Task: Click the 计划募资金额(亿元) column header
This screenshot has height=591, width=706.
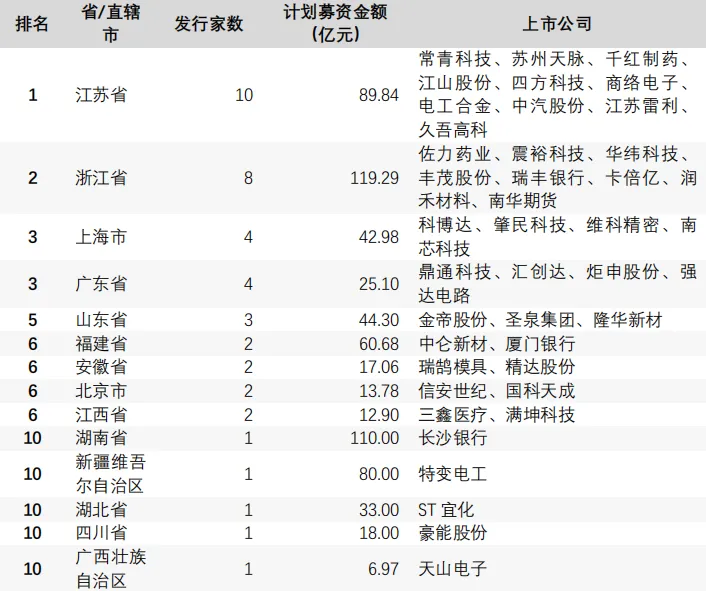Action: tap(335, 24)
